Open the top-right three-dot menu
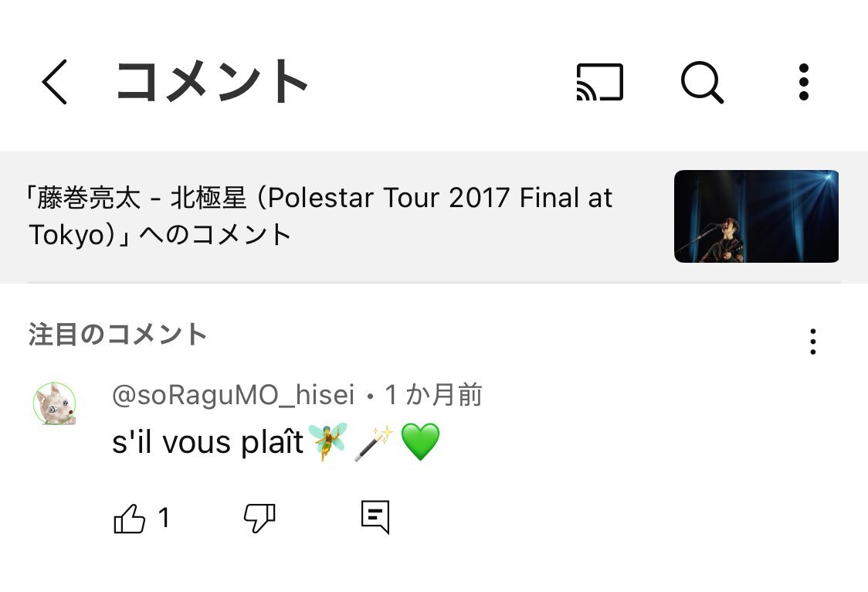The image size is (868, 592). coord(803,82)
